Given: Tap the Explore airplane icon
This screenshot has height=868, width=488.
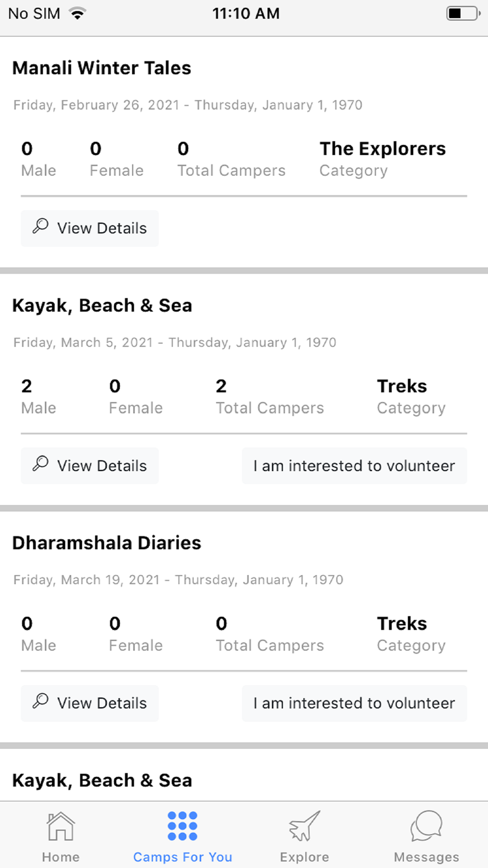Looking at the screenshot, I should [305, 826].
